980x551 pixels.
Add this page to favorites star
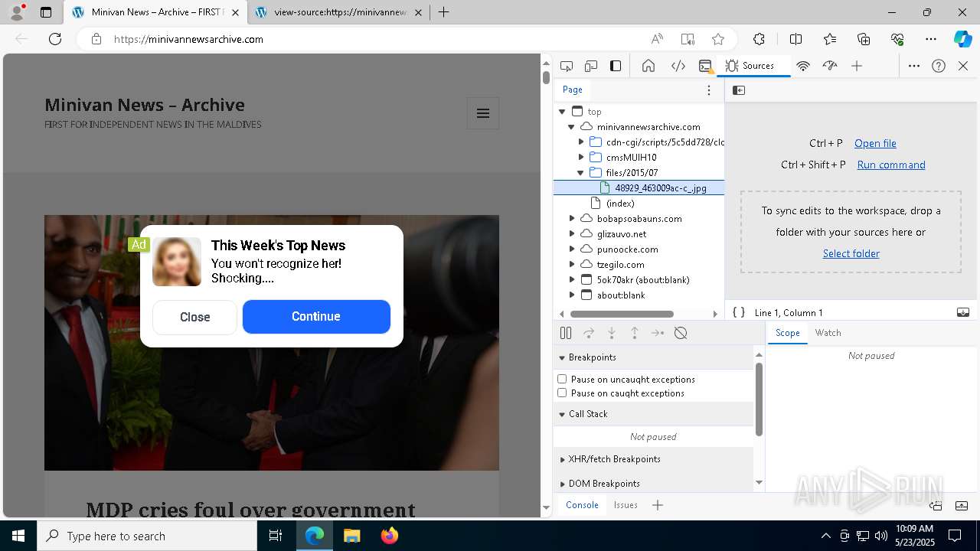[x=718, y=39]
